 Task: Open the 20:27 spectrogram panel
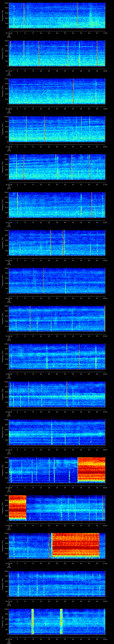pos(57,432)
